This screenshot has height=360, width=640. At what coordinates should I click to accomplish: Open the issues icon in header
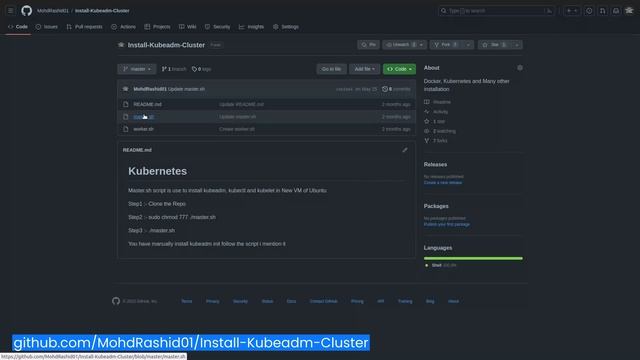click(x=589, y=11)
